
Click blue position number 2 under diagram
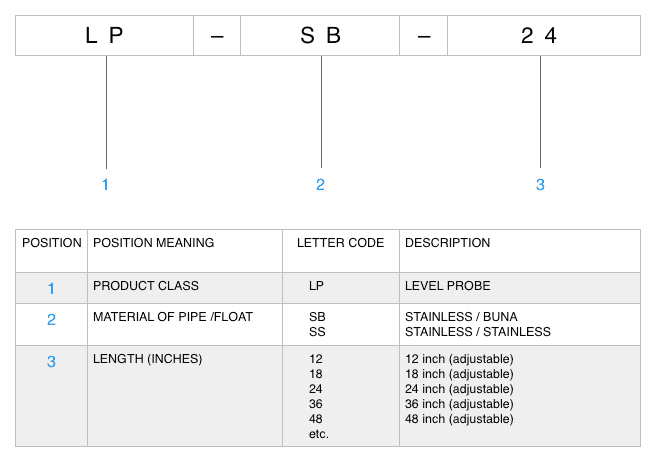[x=320, y=184]
